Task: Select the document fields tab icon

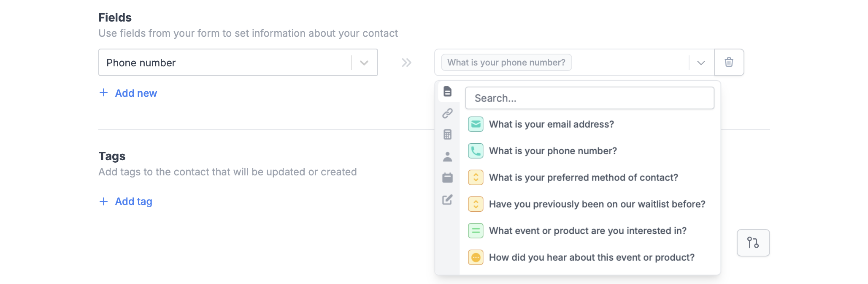Action: pyautogui.click(x=447, y=91)
